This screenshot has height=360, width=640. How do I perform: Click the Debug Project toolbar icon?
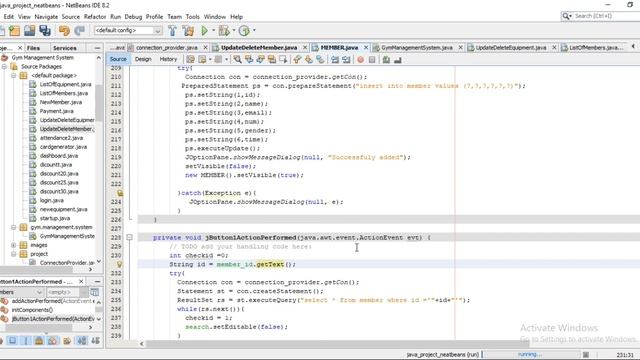click(x=224, y=31)
